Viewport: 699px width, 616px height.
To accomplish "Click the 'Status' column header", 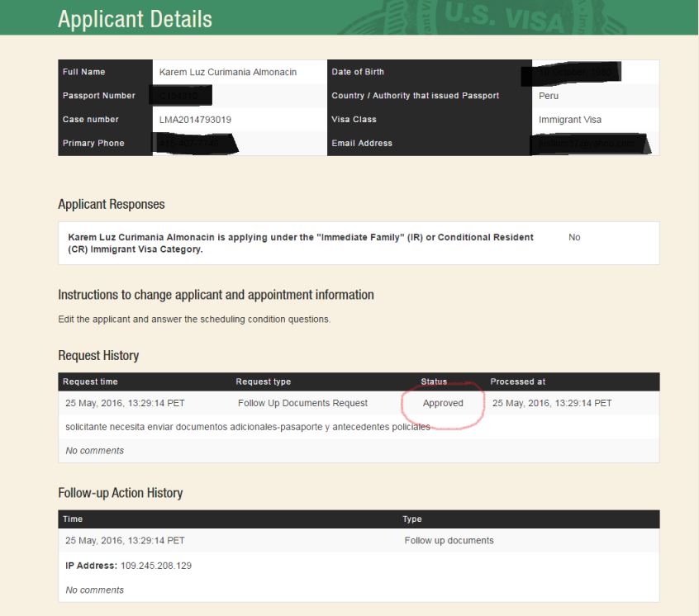I will [434, 381].
